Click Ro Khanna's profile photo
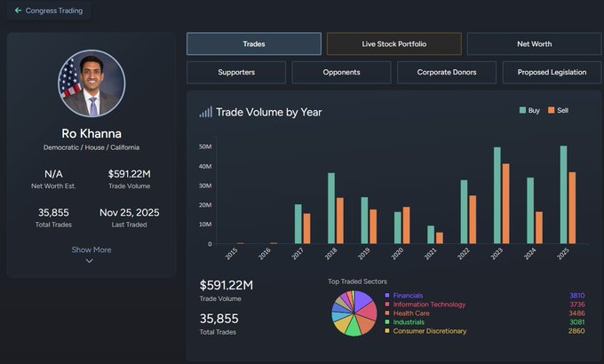Screen dimensions: 604x364 tap(91, 84)
